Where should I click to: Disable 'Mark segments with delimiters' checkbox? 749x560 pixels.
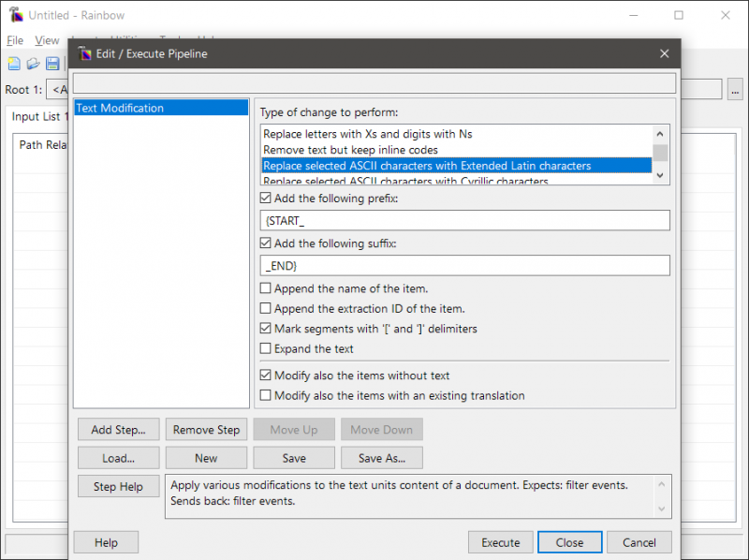click(x=266, y=329)
